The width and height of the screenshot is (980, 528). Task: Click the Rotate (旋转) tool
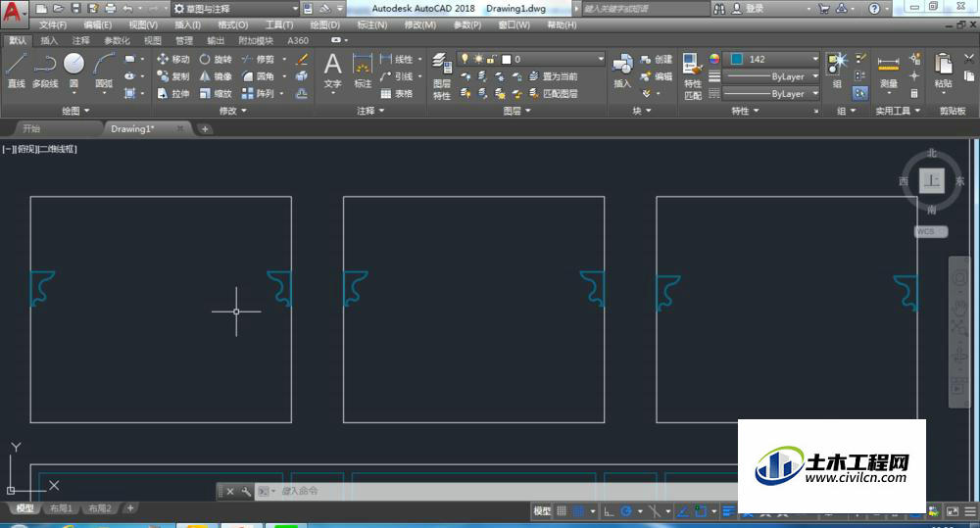tap(216, 59)
